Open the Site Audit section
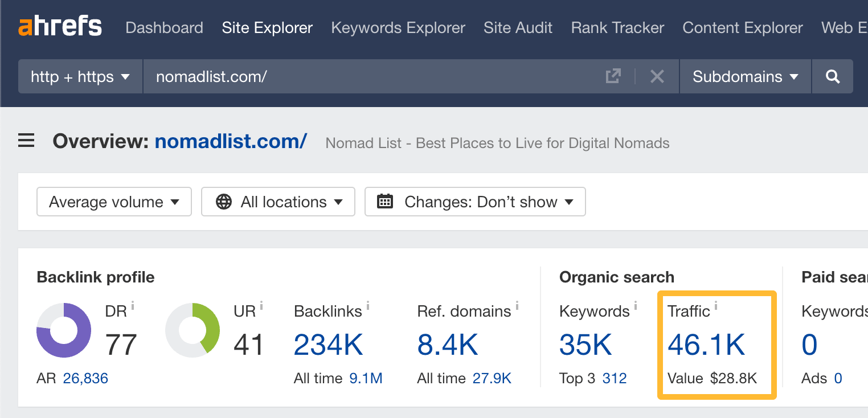868x418 pixels. [518, 27]
